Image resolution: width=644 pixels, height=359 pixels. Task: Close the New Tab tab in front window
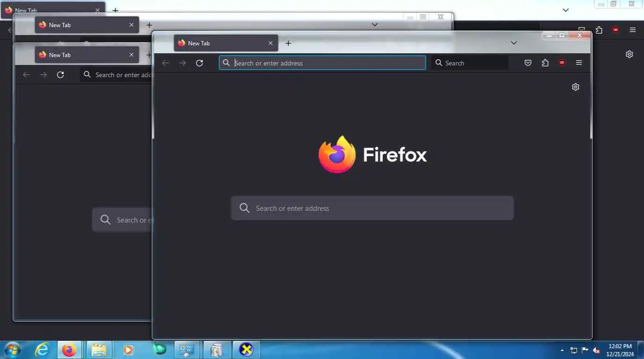[x=271, y=43]
